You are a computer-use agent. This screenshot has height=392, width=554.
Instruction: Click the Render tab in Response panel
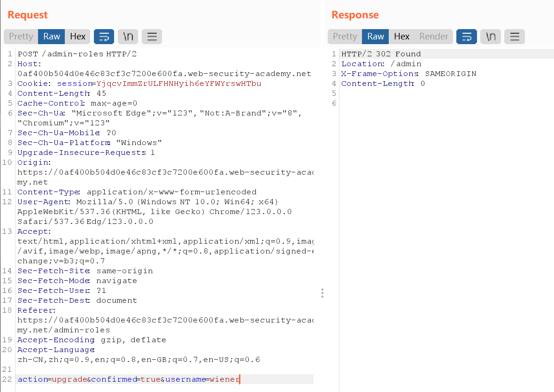point(434,37)
